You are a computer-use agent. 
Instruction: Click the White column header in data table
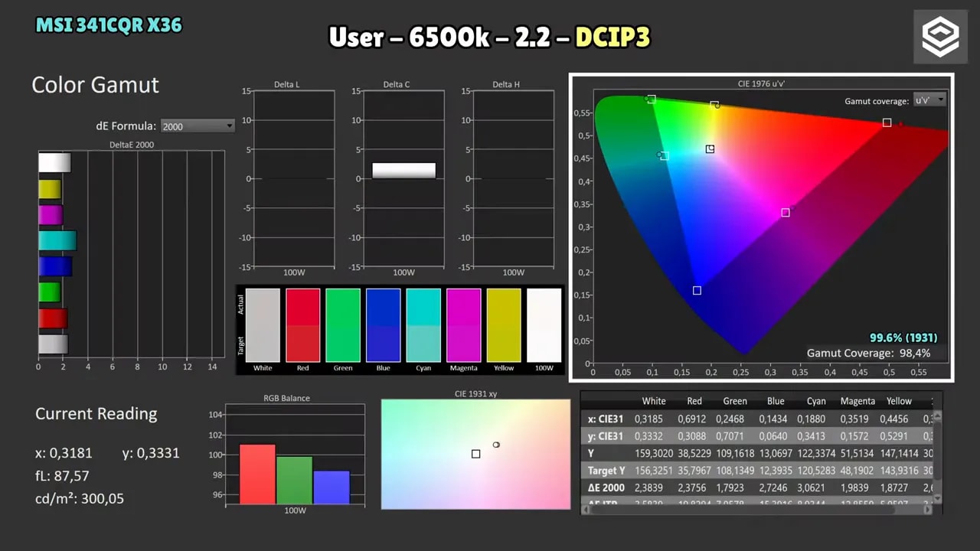tap(654, 401)
